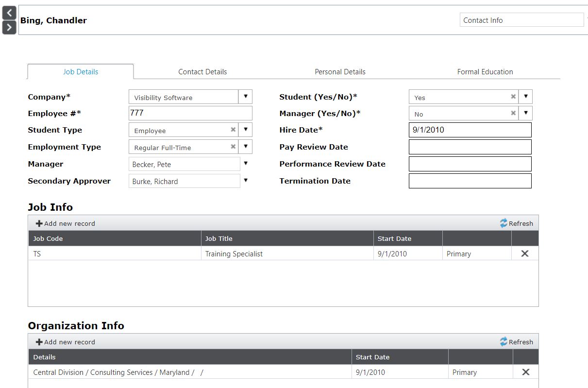Clear the Student Yes/No selection
This screenshot has height=388, width=588.
[513, 97]
